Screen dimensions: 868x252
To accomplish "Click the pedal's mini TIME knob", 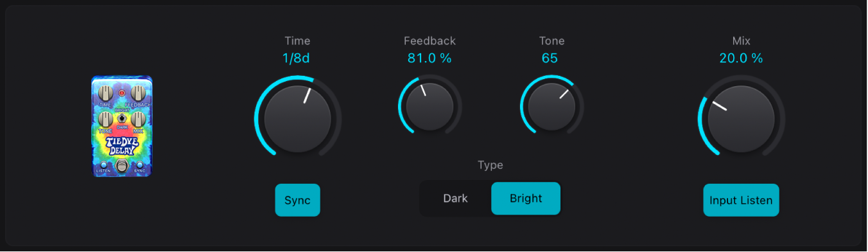I will pyautogui.click(x=105, y=93).
